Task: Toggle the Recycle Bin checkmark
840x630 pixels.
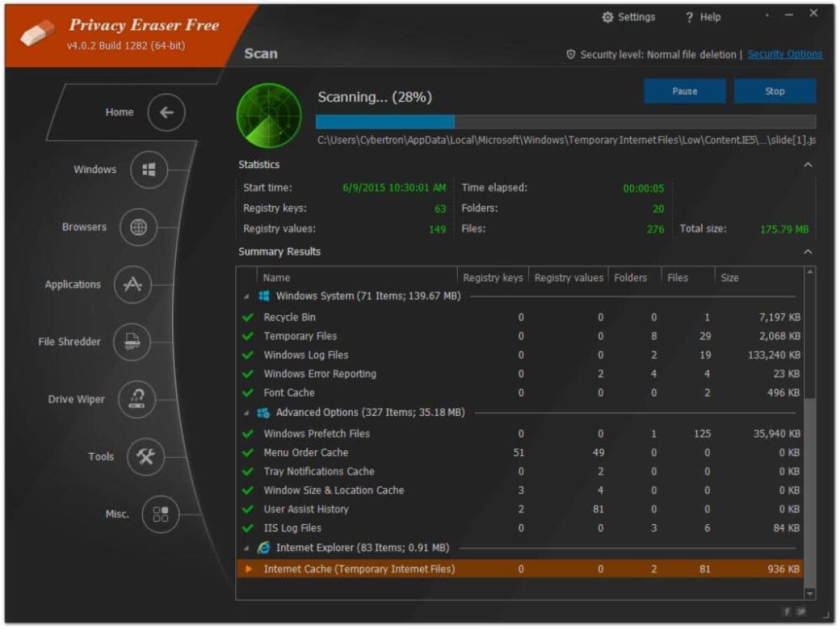Action: [248, 317]
